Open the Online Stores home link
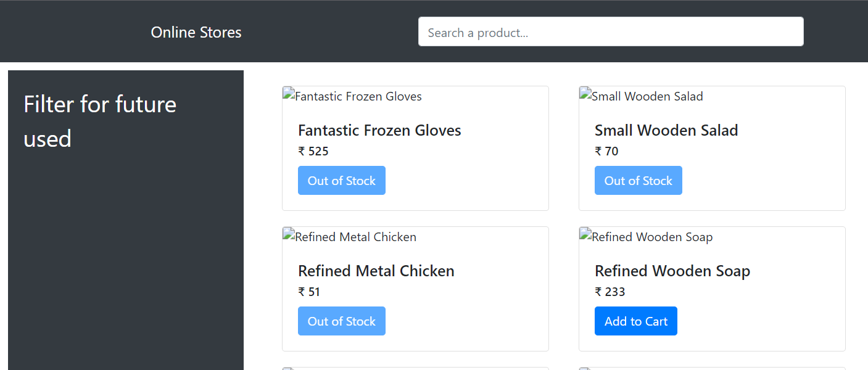The height and width of the screenshot is (370, 868). [x=196, y=33]
